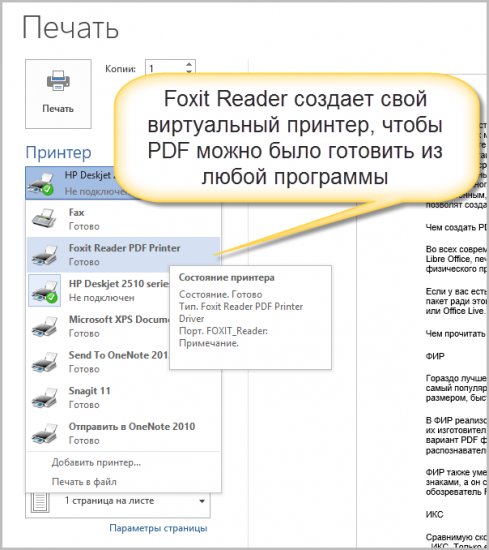Click the selected HP Deskjet dropdown header icon
The height and width of the screenshot is (550, 489).
[x=41, y=183]
